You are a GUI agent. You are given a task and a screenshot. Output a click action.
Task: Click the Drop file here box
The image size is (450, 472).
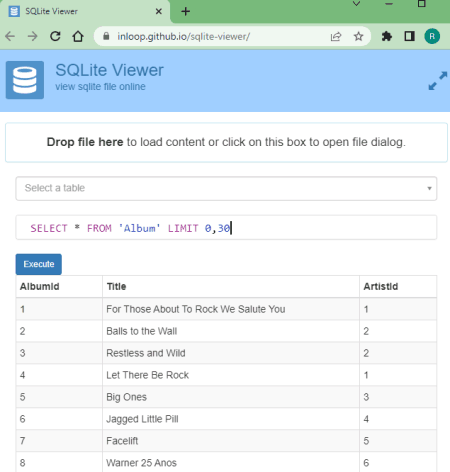click(x=226, y=142)
